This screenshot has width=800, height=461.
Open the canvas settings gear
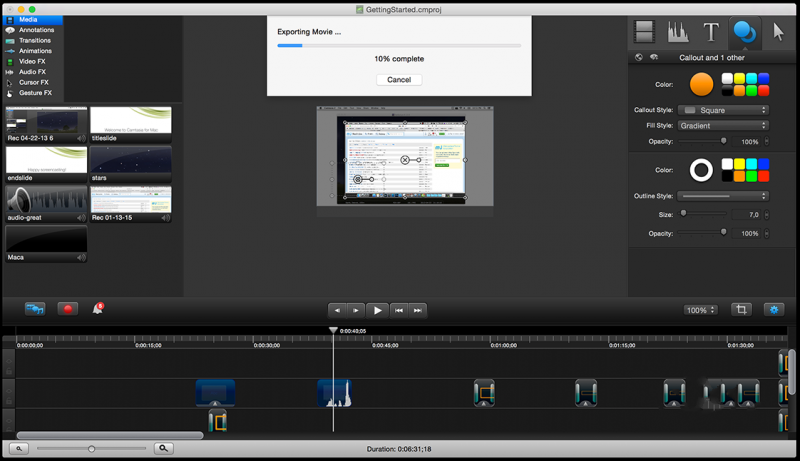[x=774, y=310]
